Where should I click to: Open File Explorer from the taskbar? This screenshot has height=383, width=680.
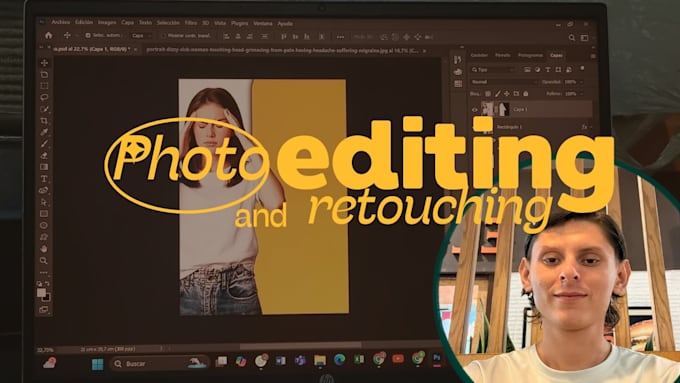[320, 360]
